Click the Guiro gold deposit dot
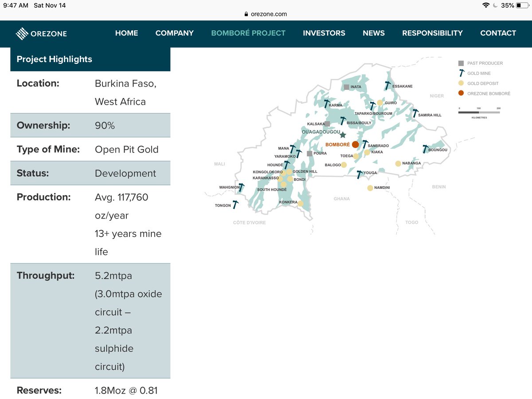This screenshot has height=399, width=532. (x=380, y=103)
